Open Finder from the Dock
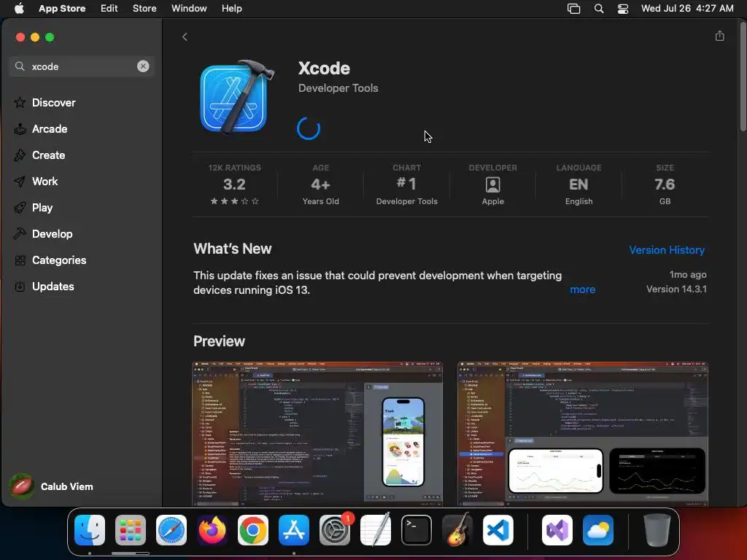Image resolution: width=747 pixels, height=560 pixels. [90, 530]
